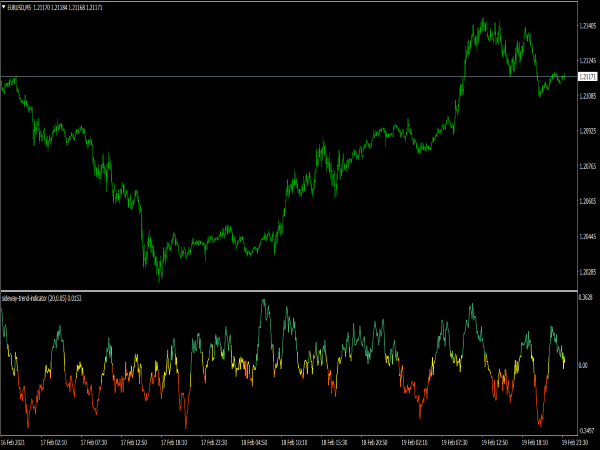
Task: Click the 1.20285 price scale label
Action: tap(587, 272)
